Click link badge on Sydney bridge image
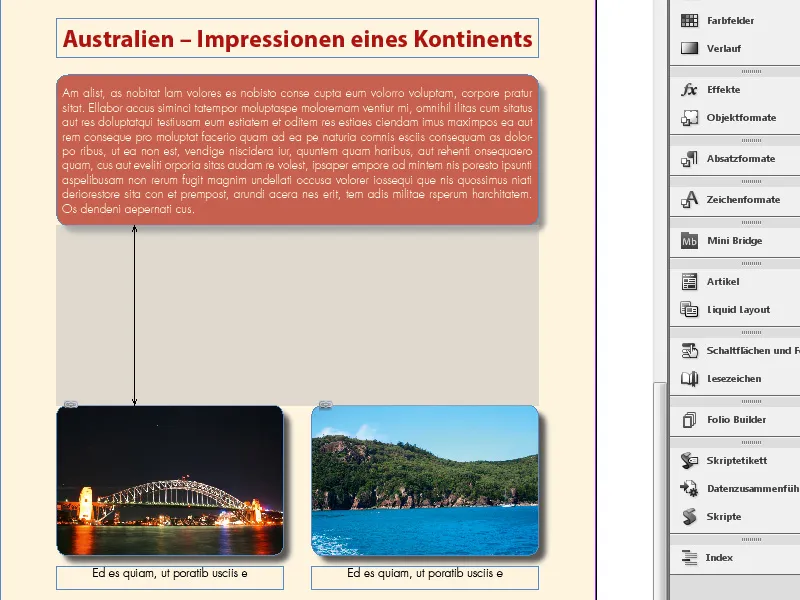Screen dimensions: 800x600 pyautogui.click(x=71, y=405)
